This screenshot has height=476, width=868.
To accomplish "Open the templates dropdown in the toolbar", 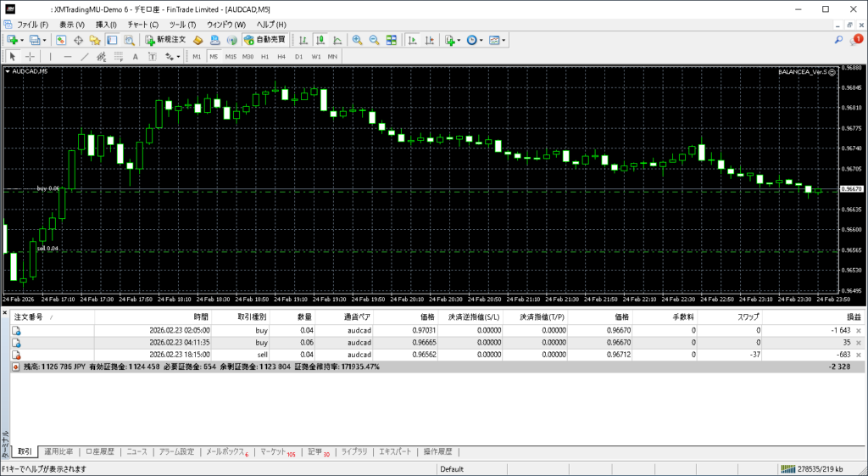I will point(496,40).
